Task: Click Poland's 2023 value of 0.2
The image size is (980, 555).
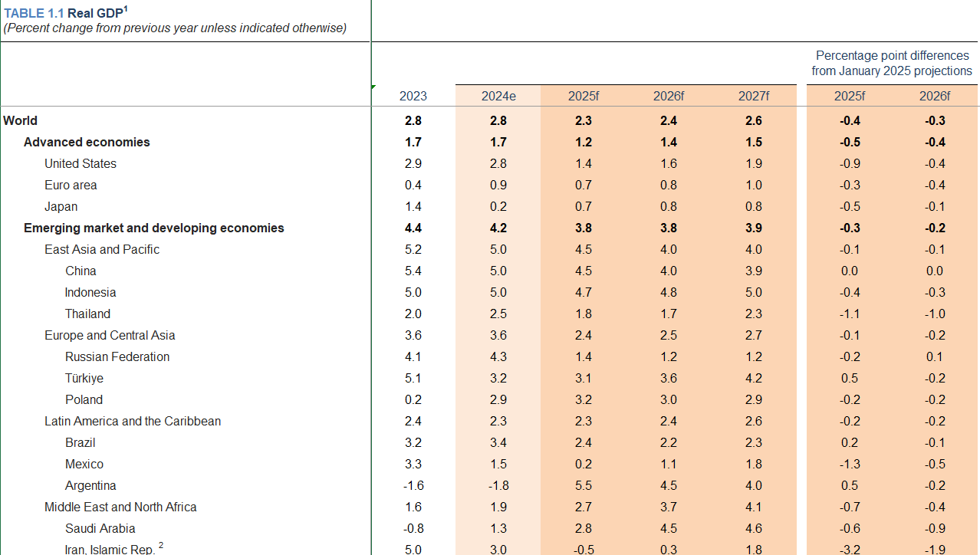Action: coord(413,399)
